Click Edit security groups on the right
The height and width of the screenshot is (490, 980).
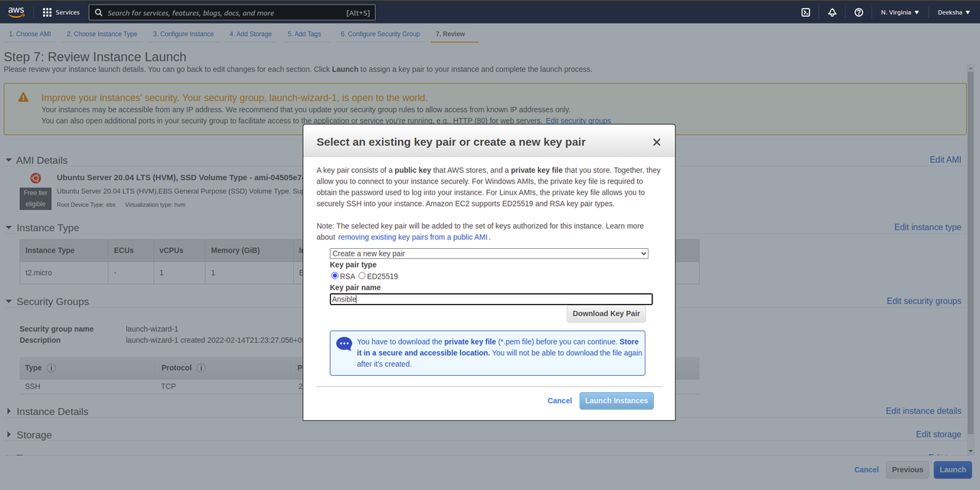tap(924, 302)
